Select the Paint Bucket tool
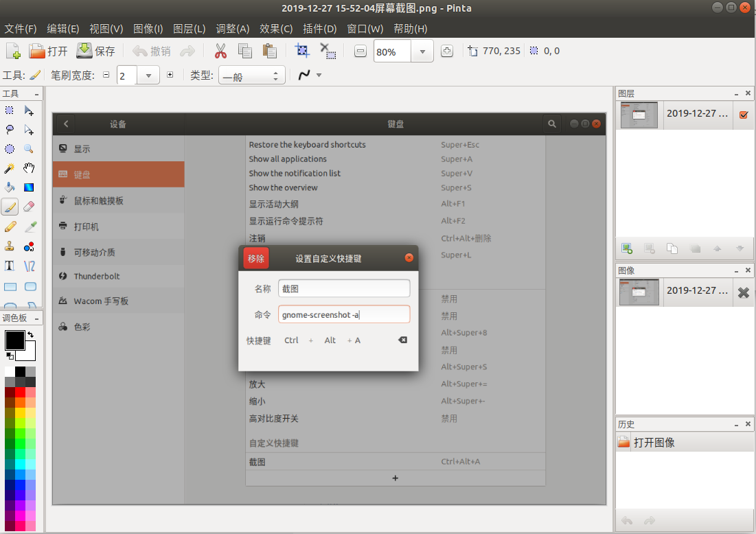The width and height of the screenshot is (756, 534). [x=9, y=187]
